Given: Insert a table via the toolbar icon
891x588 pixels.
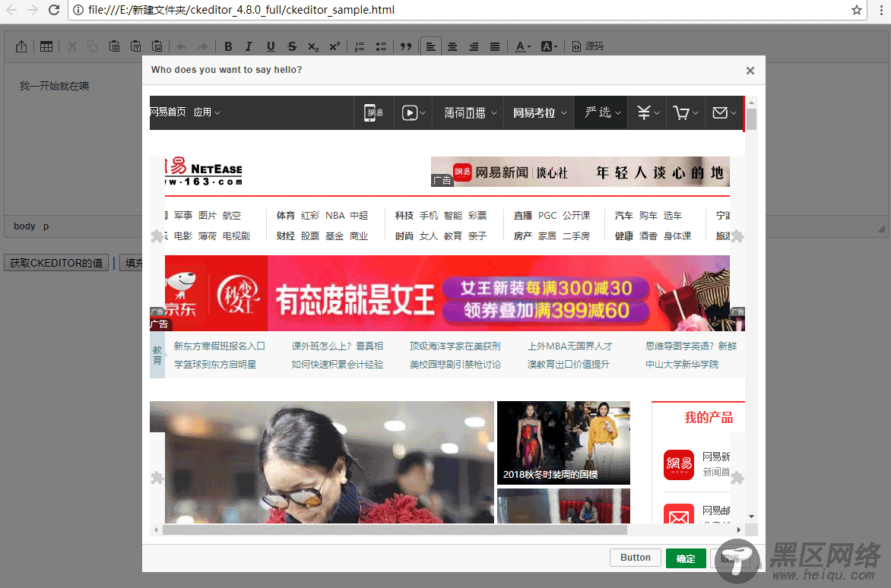Looking at the screenshot, I should tap(46, 46).
